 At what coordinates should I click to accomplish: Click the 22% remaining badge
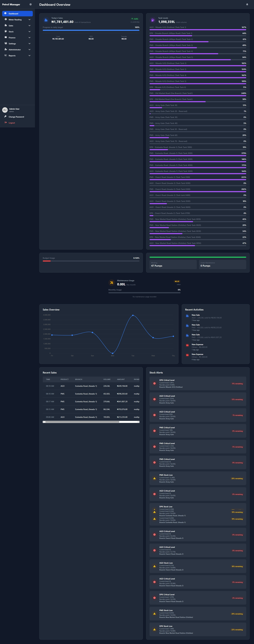(x=237, y=630)
